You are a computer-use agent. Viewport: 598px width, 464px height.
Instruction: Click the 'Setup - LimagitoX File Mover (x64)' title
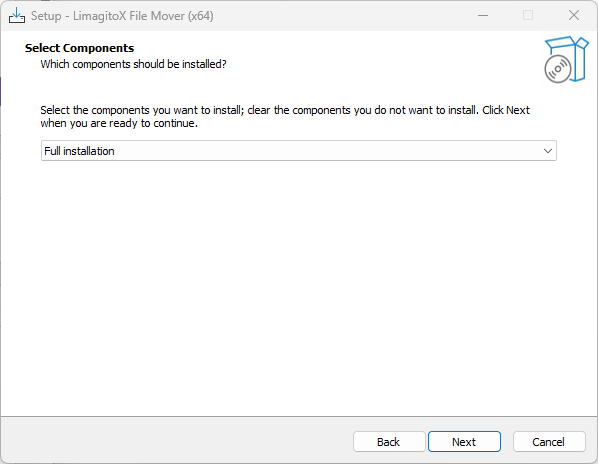coord(122,16)
